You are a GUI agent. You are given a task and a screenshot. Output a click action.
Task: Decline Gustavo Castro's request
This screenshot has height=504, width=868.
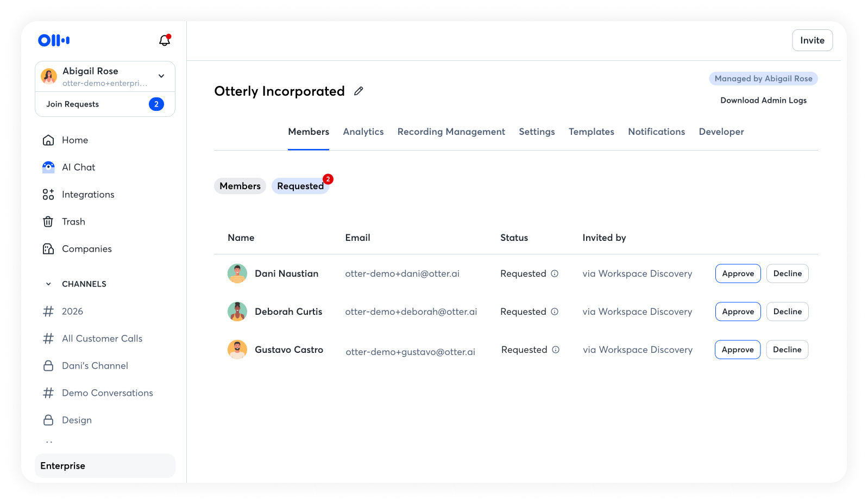pyautogui.click(x=787, y=350)
